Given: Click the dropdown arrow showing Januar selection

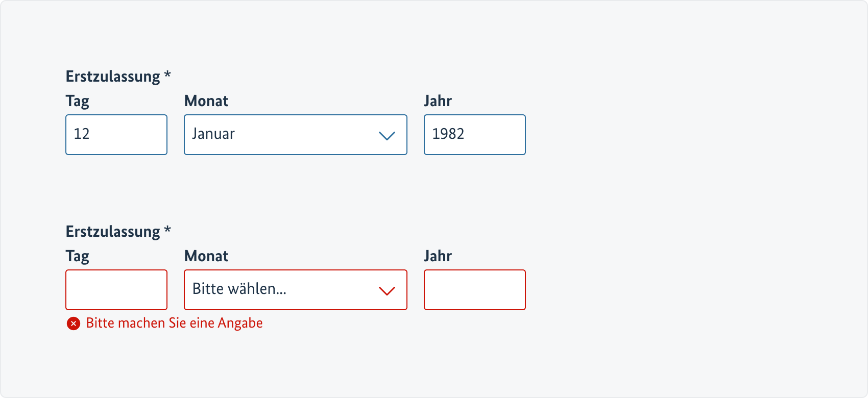Looking at the screenshot, I should pyautogui.click(x=387, y=135).
